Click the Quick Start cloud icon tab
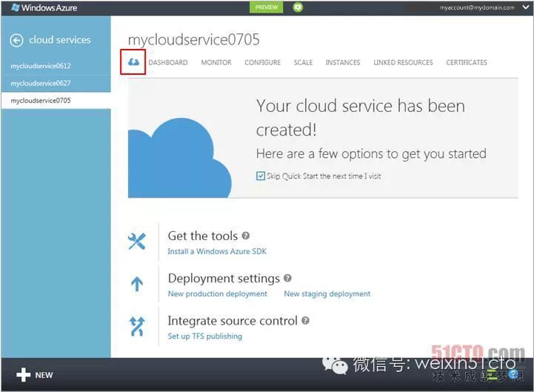Screen dimensions: 534x392 coord(133,62)
